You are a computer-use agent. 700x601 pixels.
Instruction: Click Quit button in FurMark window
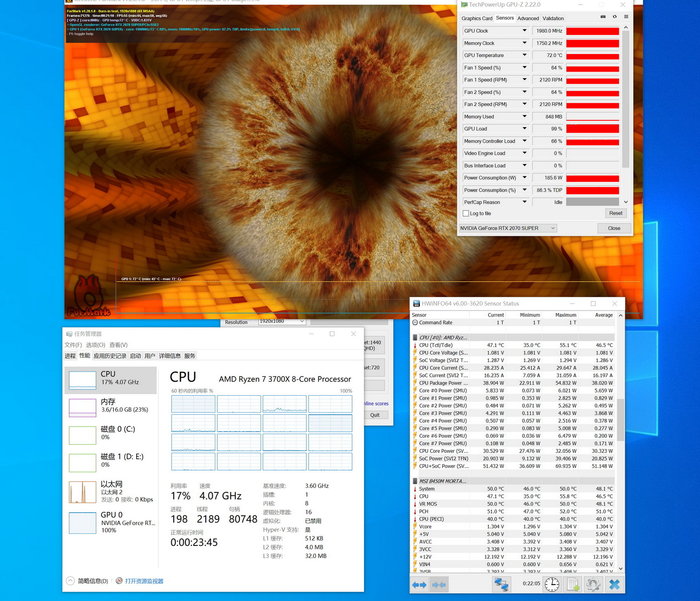point(375,415)
